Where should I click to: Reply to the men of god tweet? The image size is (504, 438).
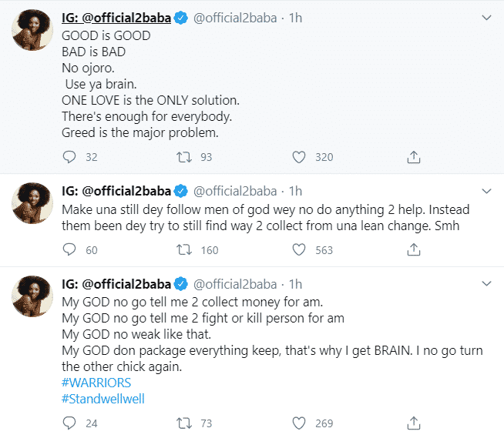pos(69,249)
